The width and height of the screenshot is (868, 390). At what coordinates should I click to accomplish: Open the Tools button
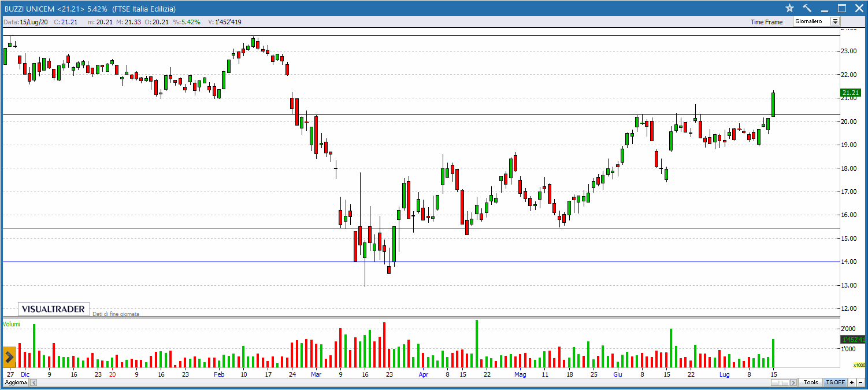811,382
